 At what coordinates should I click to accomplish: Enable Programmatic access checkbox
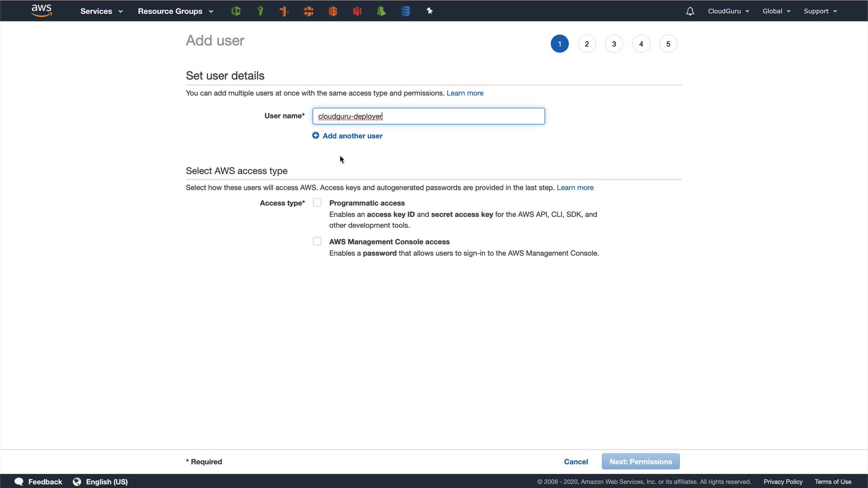click(x=317, y=203)
